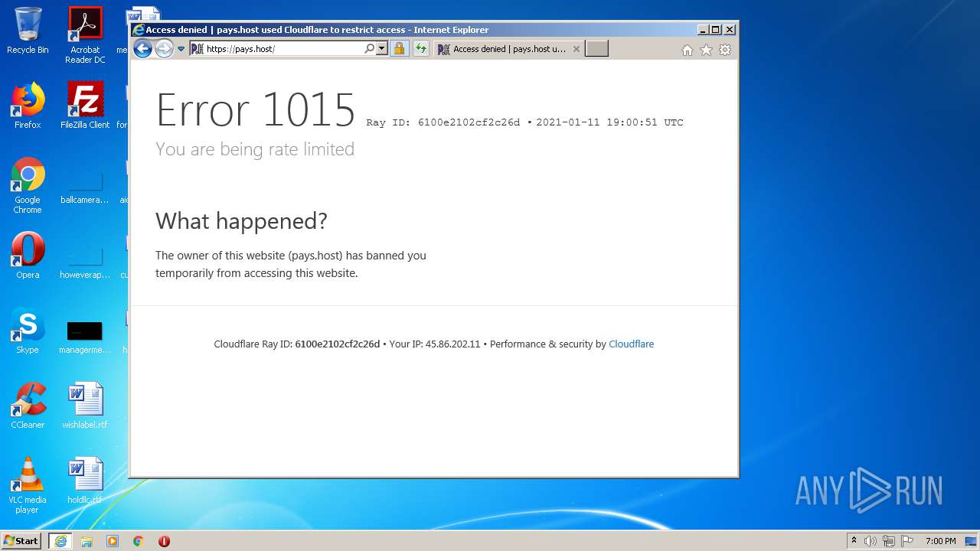Minimize the Internet Explorer window
Image resolution: width=980 pixels, height=551 pixels.
click(x=703, y=30)
